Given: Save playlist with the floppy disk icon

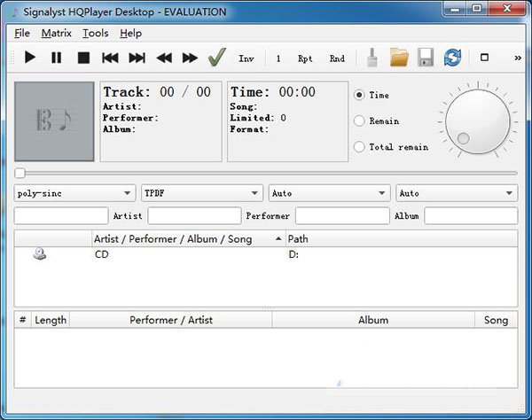Looking at the screenshot, I should click(426, 58).
